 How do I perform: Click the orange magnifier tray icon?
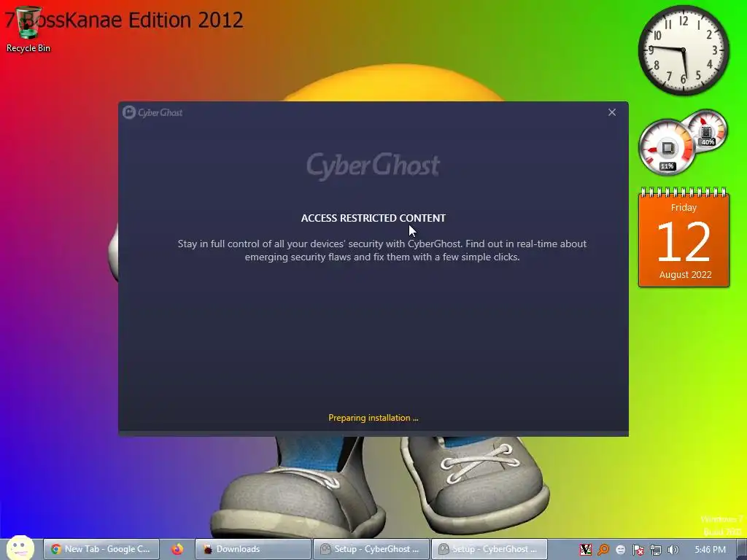[603, 550]
